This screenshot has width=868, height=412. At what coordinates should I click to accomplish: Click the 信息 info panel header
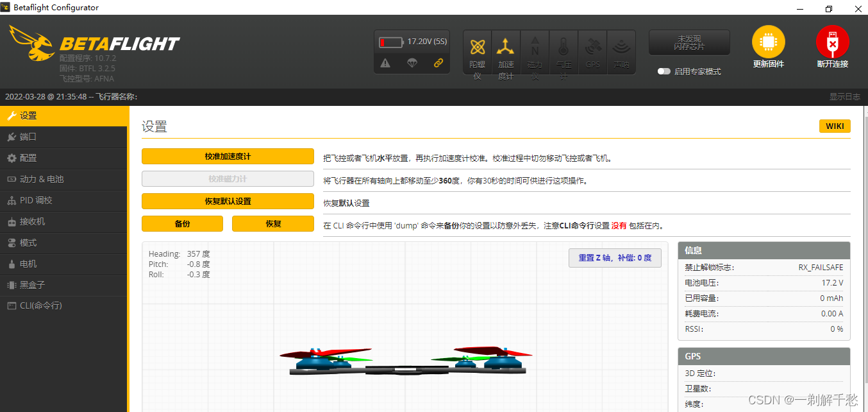764,250
